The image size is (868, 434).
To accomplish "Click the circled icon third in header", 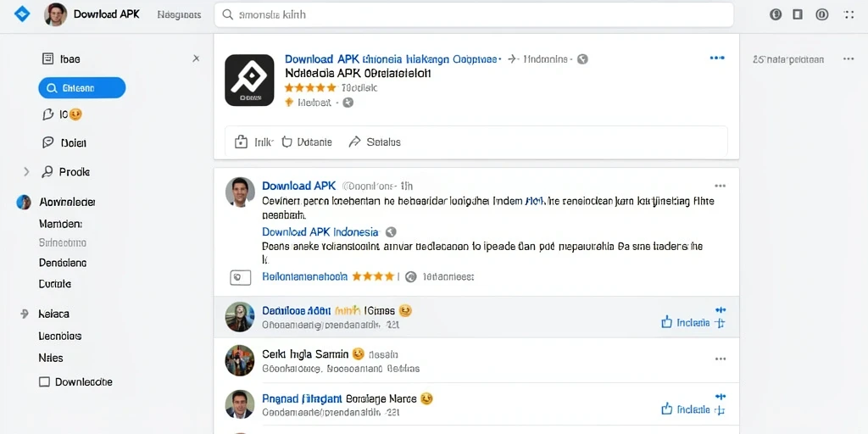I will pyautogui.click(x=822, y=15).
